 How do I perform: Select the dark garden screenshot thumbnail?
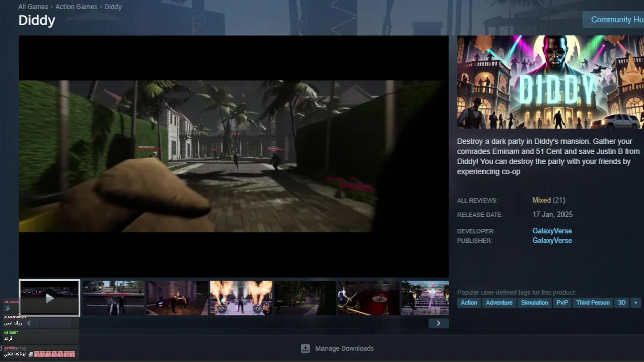(x=305, y=298)
